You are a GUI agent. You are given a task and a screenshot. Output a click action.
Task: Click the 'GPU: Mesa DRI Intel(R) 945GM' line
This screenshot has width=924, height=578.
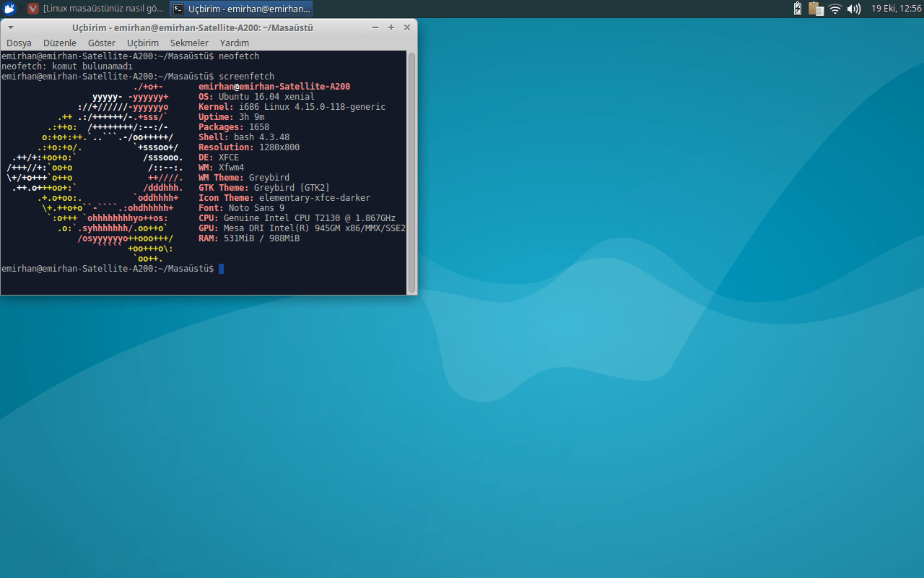click(302, 228)
